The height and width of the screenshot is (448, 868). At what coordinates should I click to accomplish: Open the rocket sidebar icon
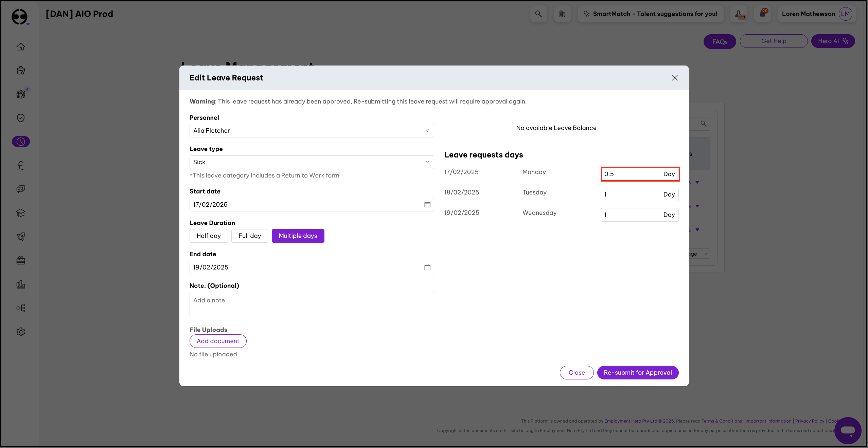[x=21, y=237]
